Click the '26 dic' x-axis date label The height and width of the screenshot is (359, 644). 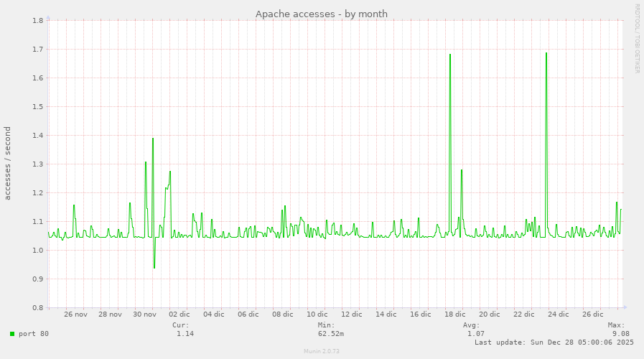coord(593,314)
